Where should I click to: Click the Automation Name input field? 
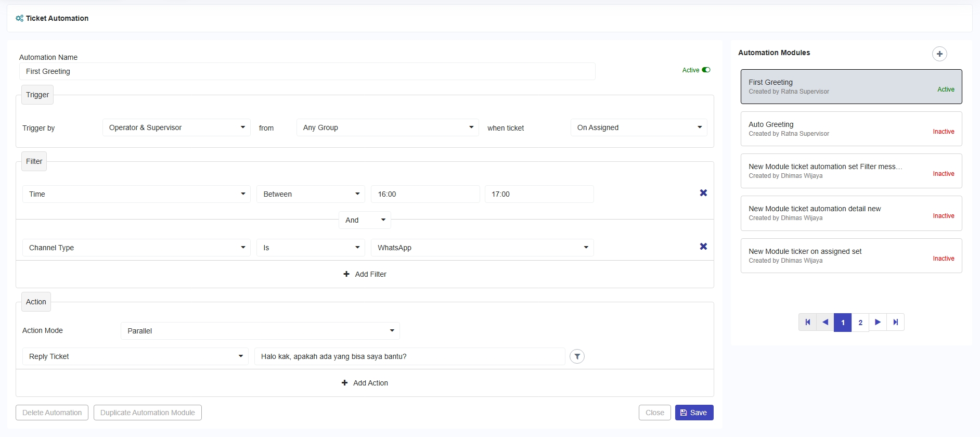(x=307, y=72)
